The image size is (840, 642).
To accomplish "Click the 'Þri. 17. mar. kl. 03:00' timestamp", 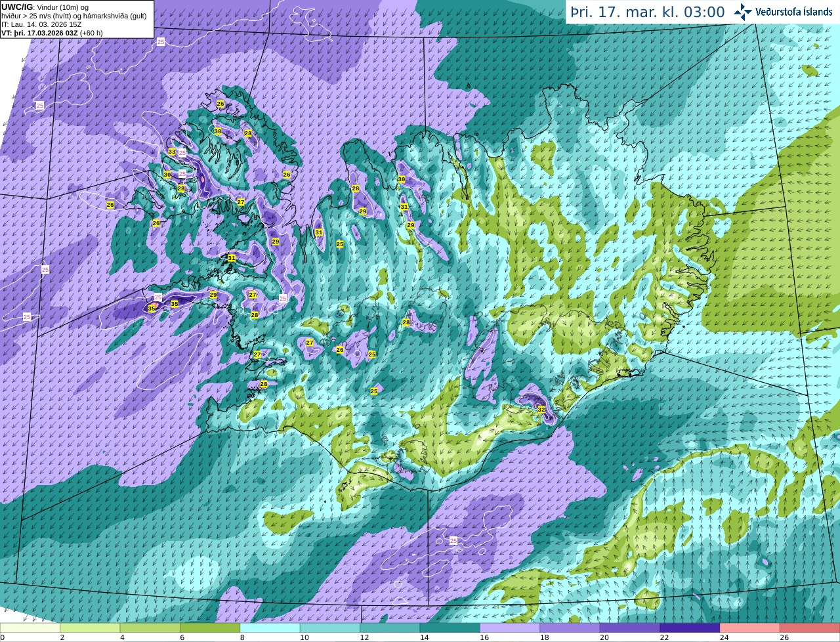I will [x=647, y=12].
